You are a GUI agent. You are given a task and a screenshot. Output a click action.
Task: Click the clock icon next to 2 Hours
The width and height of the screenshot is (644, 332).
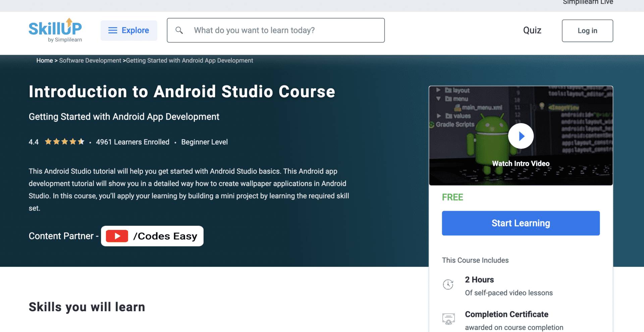point(448,284)
